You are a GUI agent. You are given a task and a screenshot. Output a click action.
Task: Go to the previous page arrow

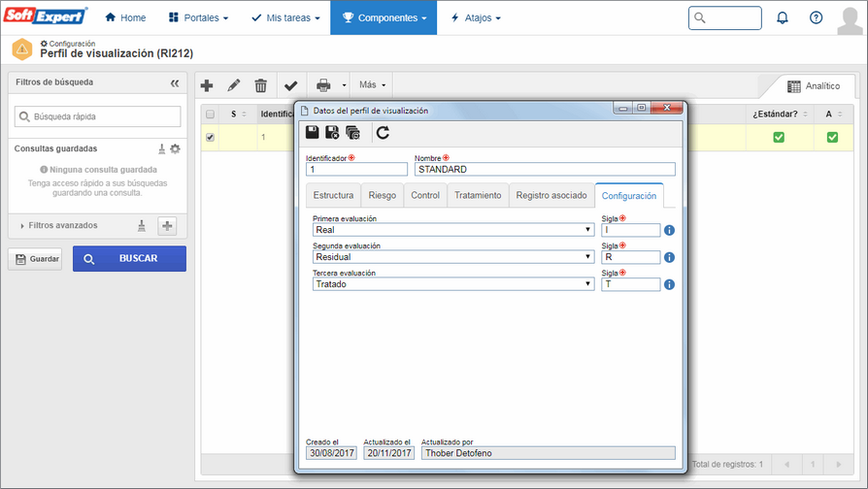tap(786, 465)
